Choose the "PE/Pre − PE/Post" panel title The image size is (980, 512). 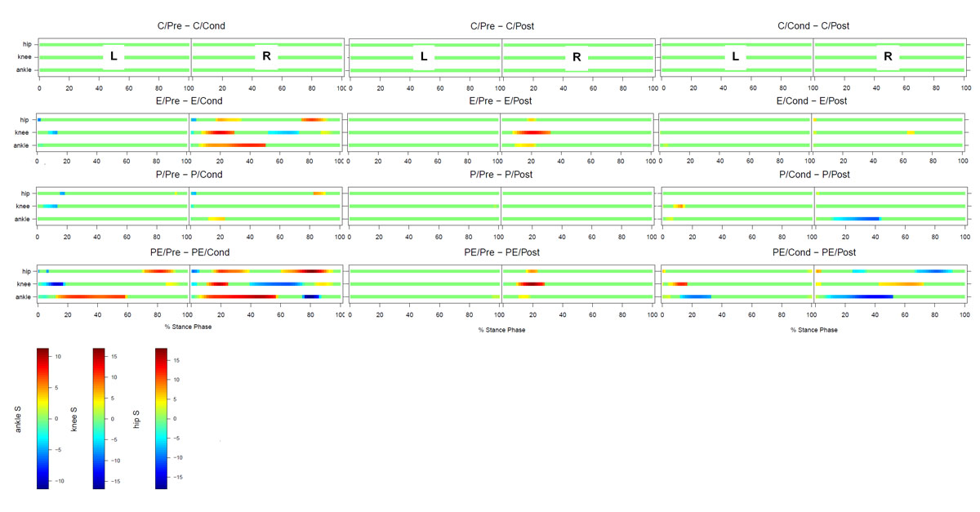point(501,252)
